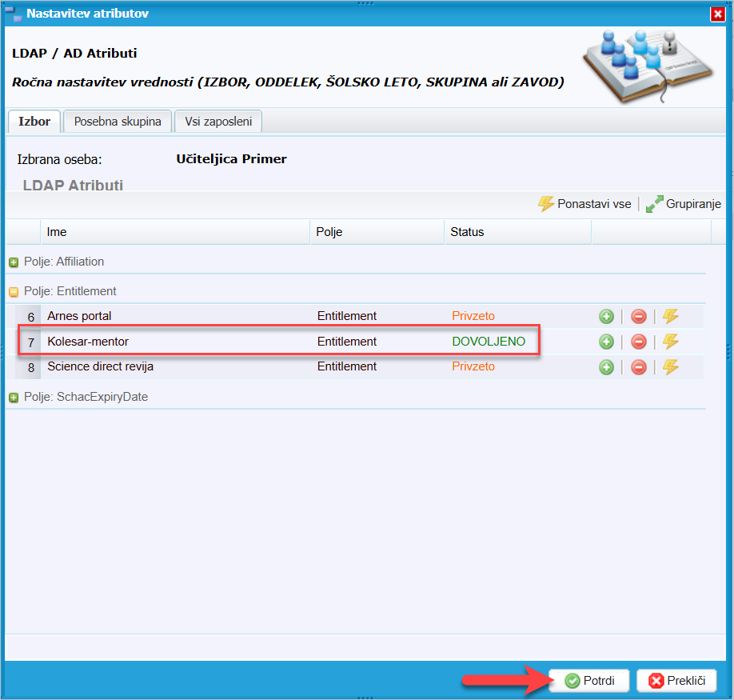Click the LDAP / AD Atributi title
The height and width of the screenshot is (700, 734).
[x=74, y=54]
